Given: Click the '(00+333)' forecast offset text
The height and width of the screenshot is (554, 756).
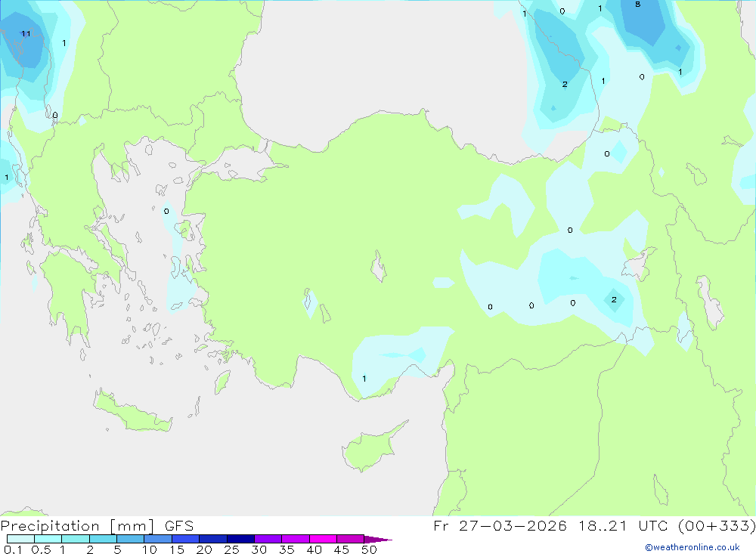Looking at the screenshot, I should [x=717, y=525].
